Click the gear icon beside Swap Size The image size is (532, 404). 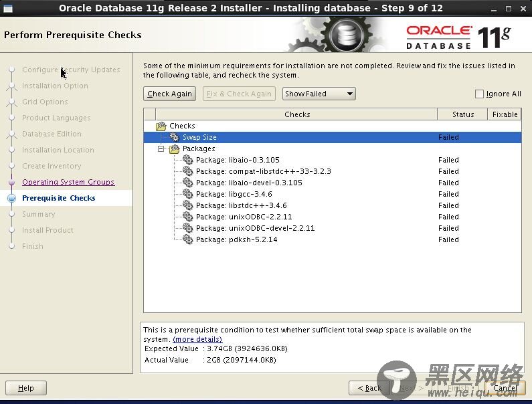click(175, 137)
